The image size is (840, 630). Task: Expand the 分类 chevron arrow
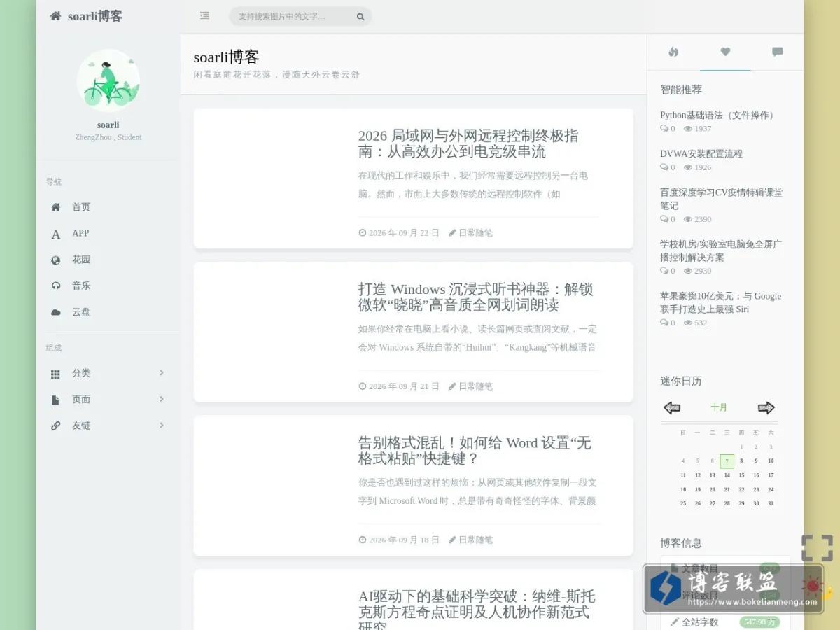click(x=162, y=373)
